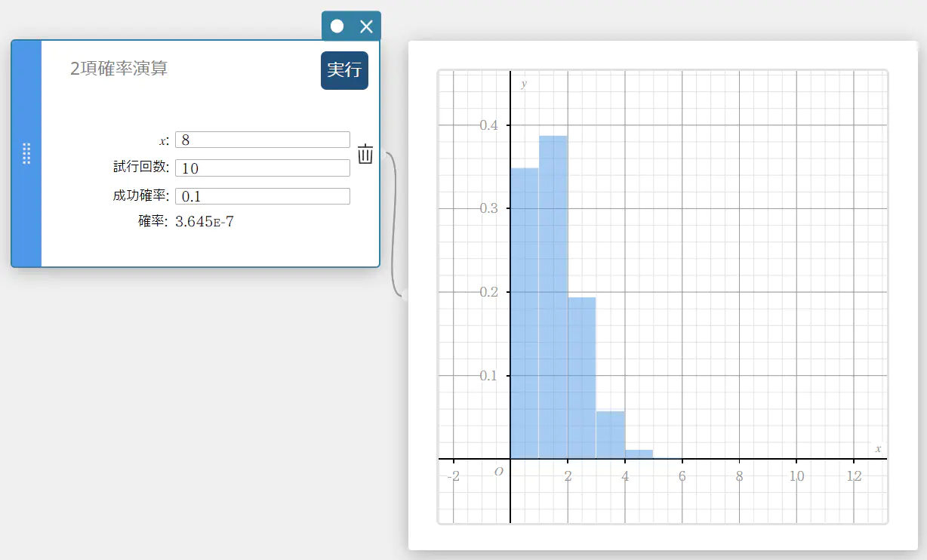Select the 試行回数 input field
Image resolution: width=927 pixels, height=560 pixels.
click(x=262, y=168)
